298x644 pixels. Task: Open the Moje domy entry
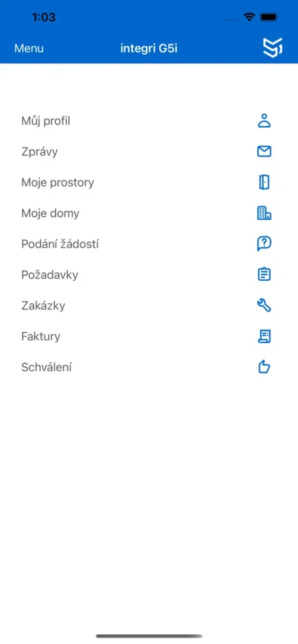coord(50,213)
